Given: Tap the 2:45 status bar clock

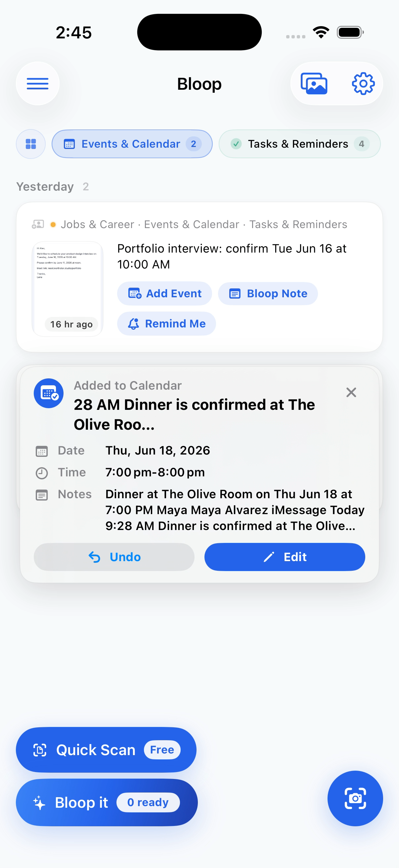Looking at the screenshot, I should [x=74, y=33].
